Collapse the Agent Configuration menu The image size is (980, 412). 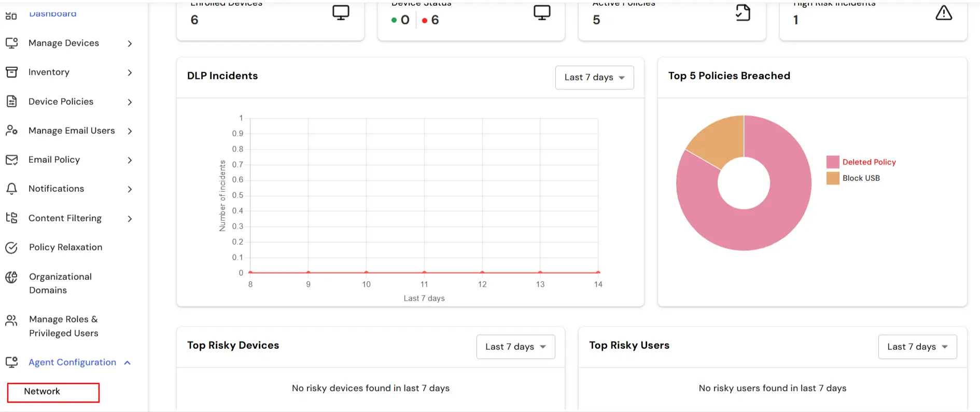click(128, 363)
